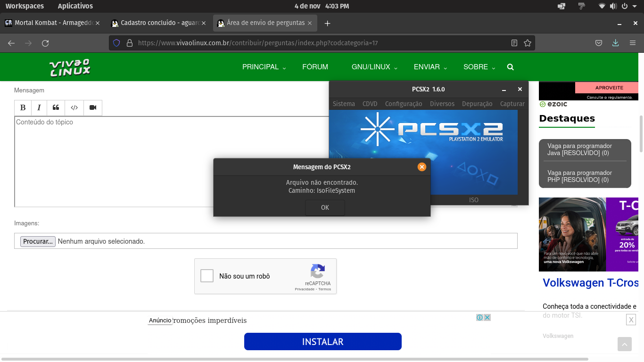
Task: Open the PCSX2 Sistema menu
Action: (x=344, y=104)
